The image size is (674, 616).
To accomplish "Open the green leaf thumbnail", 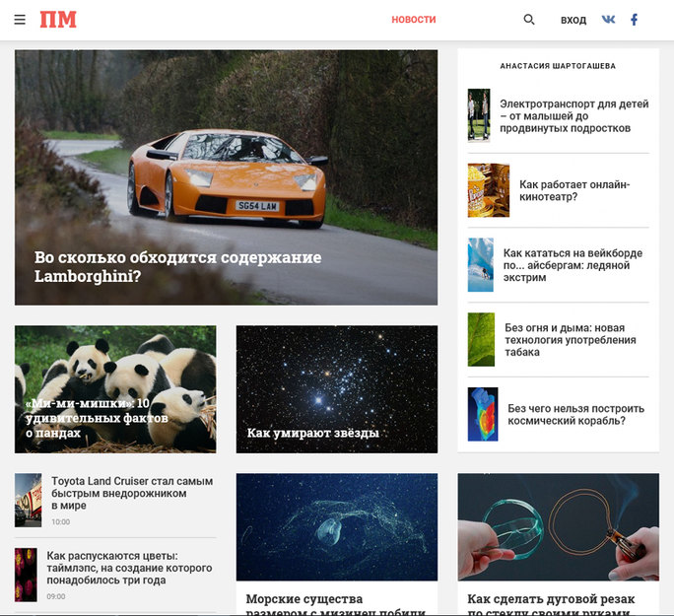I will click(x=481, y=340).
